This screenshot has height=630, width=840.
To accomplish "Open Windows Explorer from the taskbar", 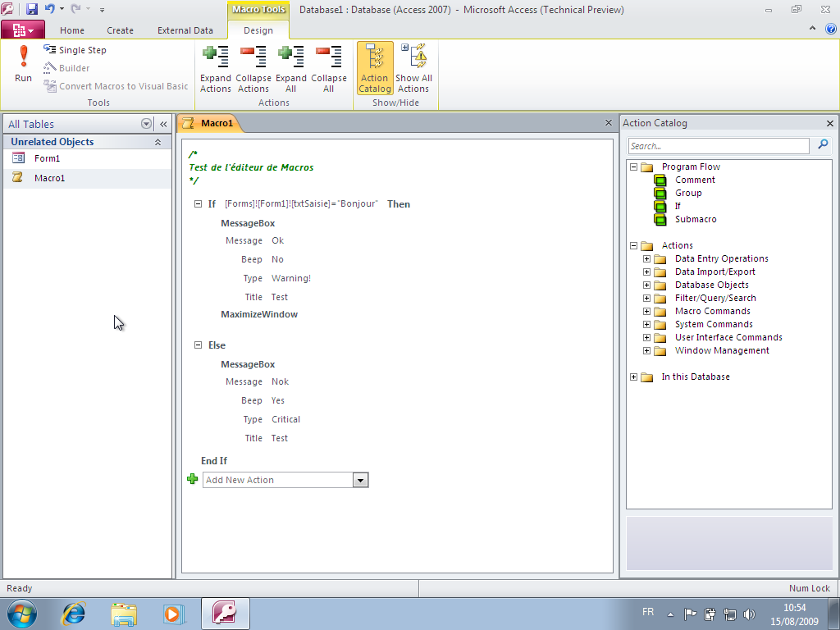I will 124,614.
